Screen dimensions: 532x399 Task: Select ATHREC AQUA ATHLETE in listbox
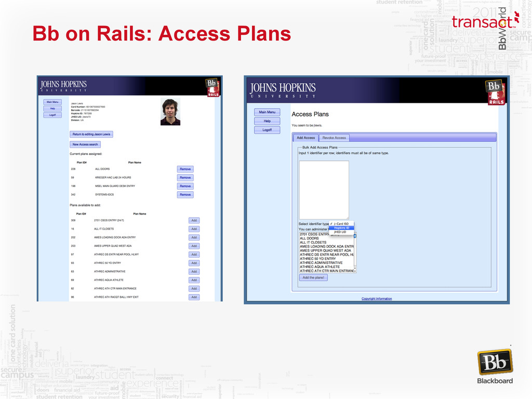click(326, 267)
